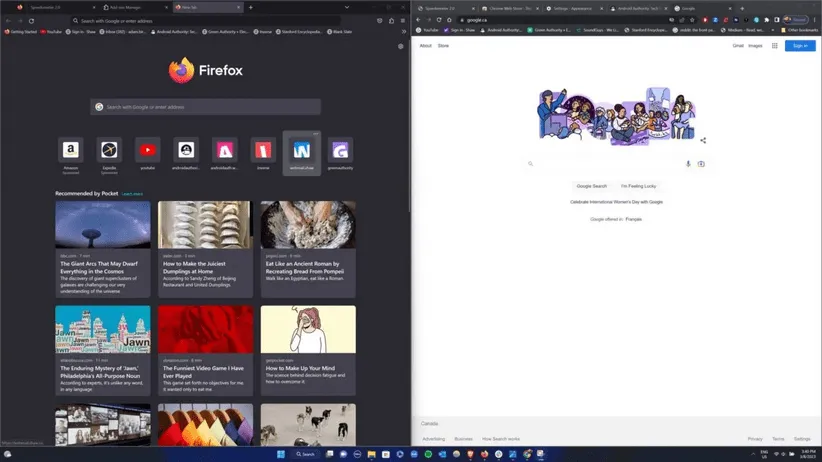Open Chrome three-dot menu
822x462 pixels.
pos(815,19)
